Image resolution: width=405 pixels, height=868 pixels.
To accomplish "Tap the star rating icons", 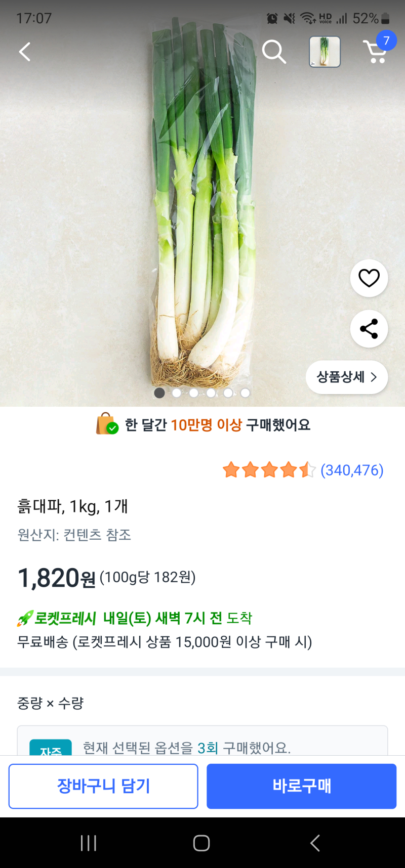I will (x=269, y=470).
